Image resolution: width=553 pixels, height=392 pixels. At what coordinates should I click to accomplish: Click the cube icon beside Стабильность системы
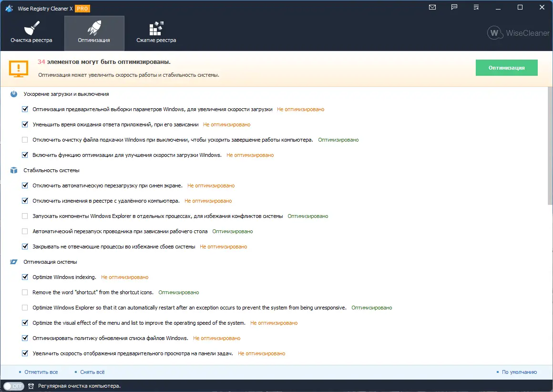14,170
